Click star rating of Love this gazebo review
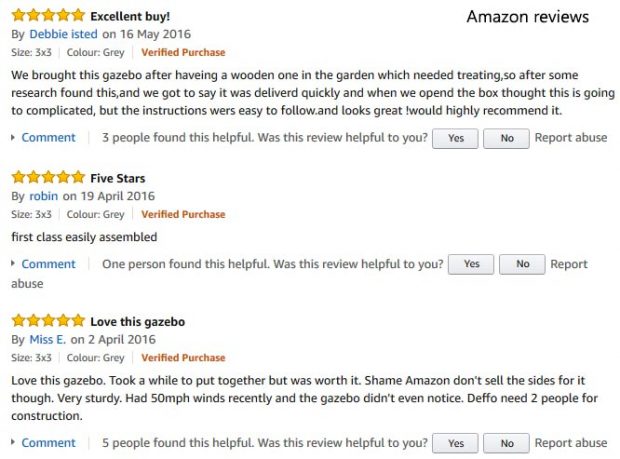This screenshot has width=620, height=459. pyautogui.click(x=48, y=321)
